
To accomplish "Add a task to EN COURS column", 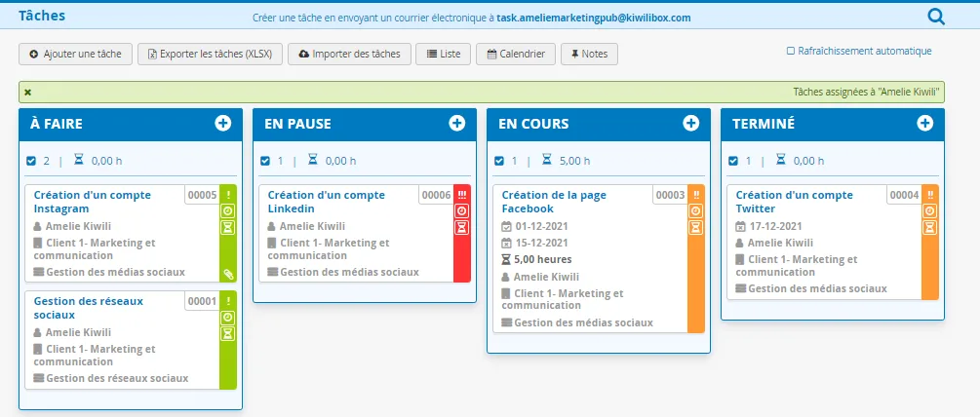I will coord(690,124).
